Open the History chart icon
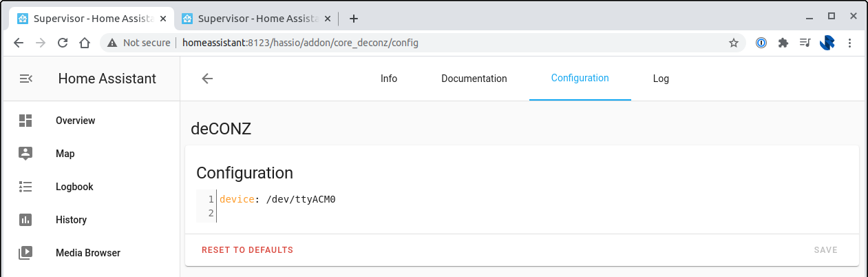Viewport: 868px width, 277px height. 25,220
